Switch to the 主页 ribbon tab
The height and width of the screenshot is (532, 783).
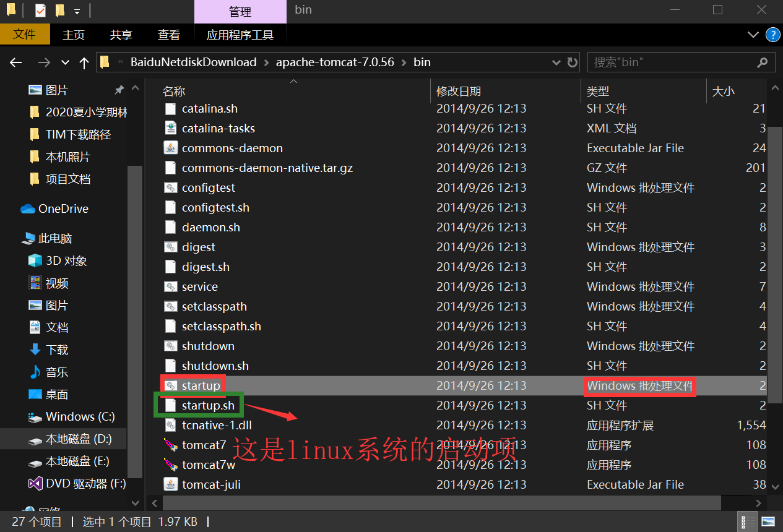[x=74, y=35]
